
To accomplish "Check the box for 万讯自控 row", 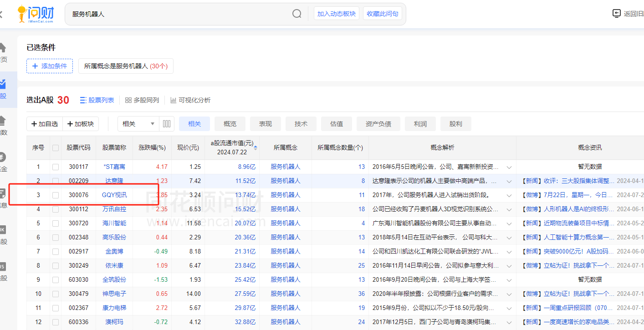I will 56,209.
